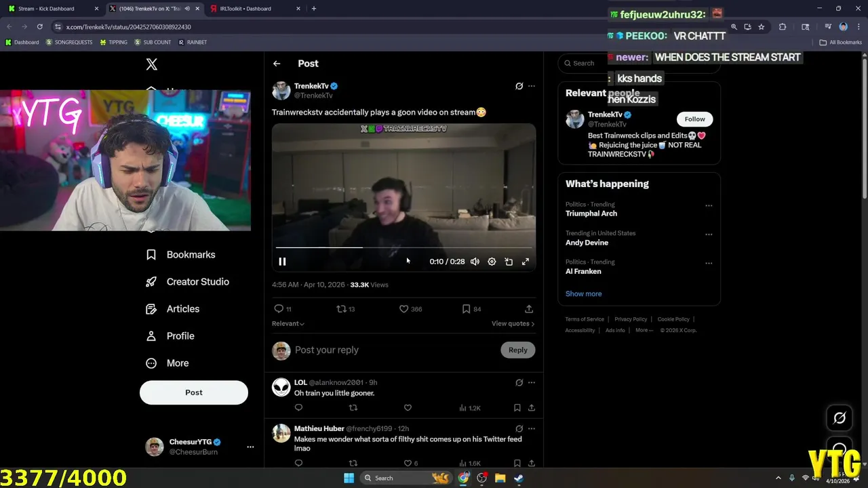The image size is (868, 488).
Task: Open options for Al Franken trend
Action: pos(709,264)
